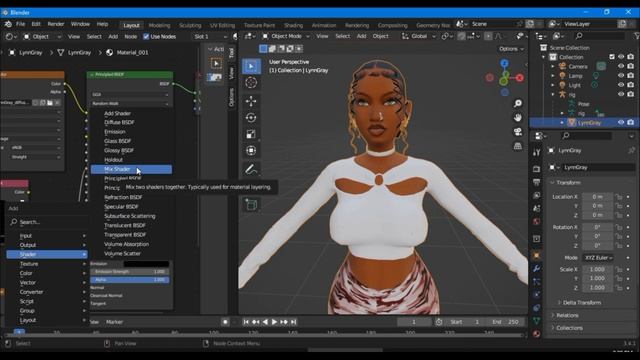640x360 pixels.
Task: Jump to the timeline start frame
Action: pos(246,322)
